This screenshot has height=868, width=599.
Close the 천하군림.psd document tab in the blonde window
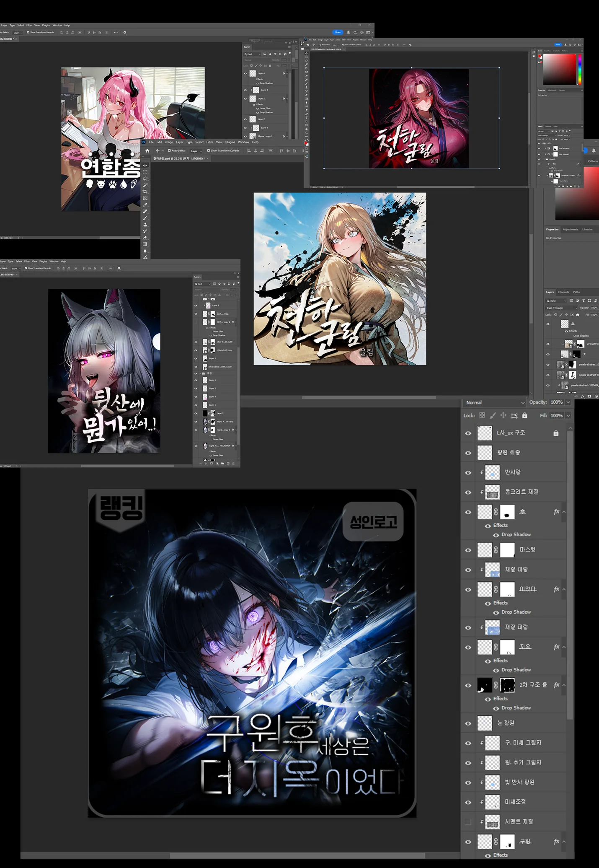(207, 158)
